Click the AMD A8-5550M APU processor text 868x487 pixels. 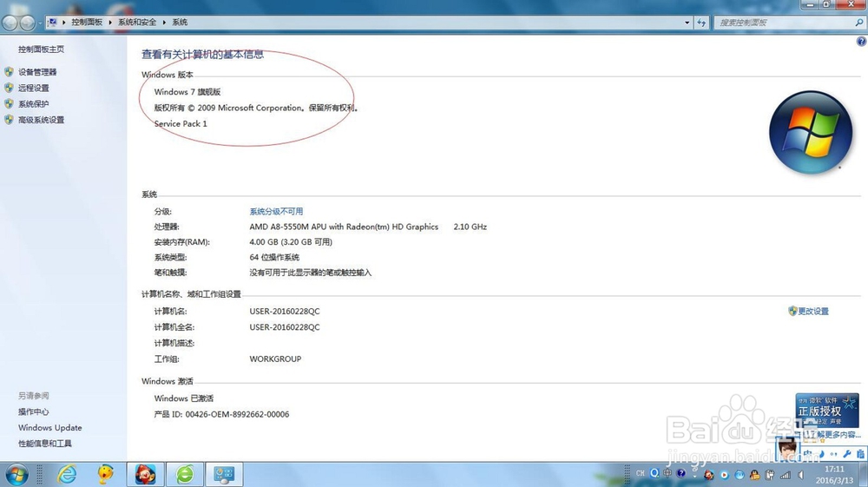(343, 227)
